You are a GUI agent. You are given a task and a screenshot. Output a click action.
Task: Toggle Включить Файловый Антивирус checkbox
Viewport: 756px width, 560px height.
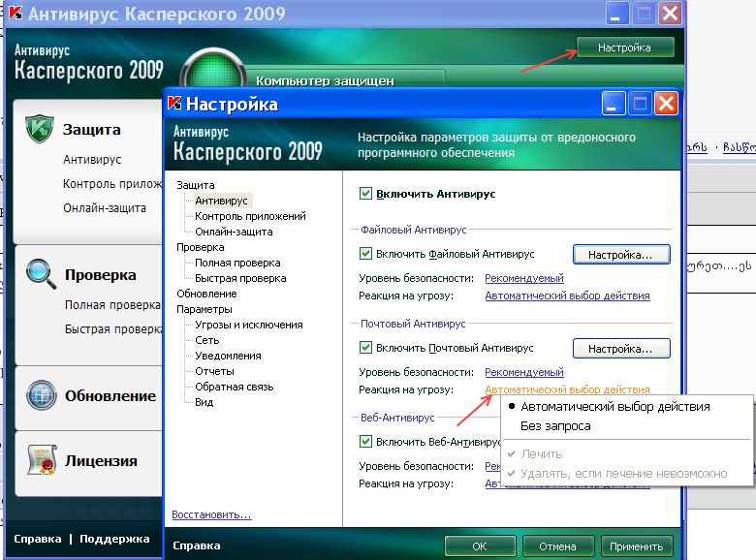click(x=365, y=254)
